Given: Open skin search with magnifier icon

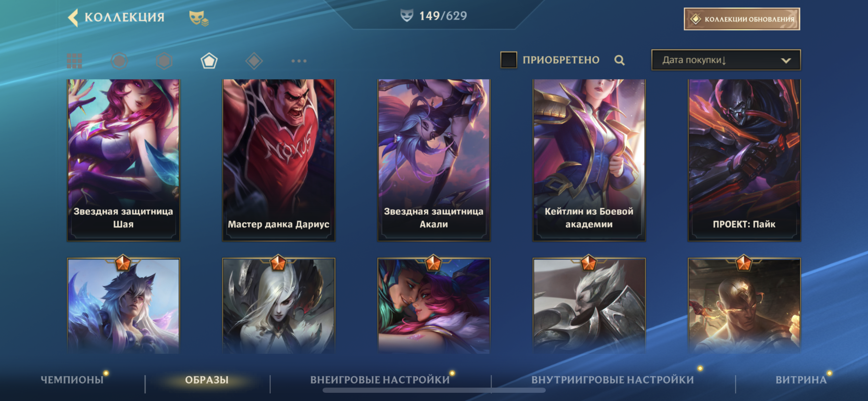Looking at the screenshot, I should pyautogui.click(x=619, y=60).
